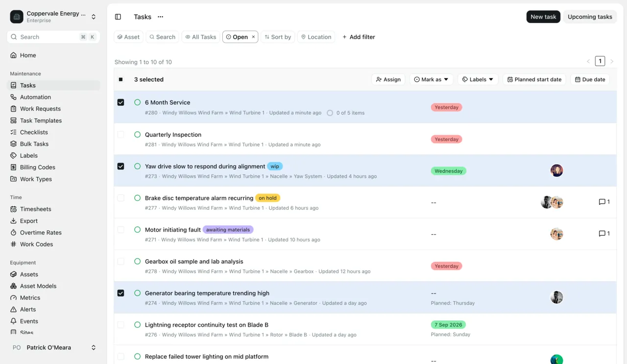Click the wip label tag
Screen dimensions: 627x364
click(x=275, y=166)
